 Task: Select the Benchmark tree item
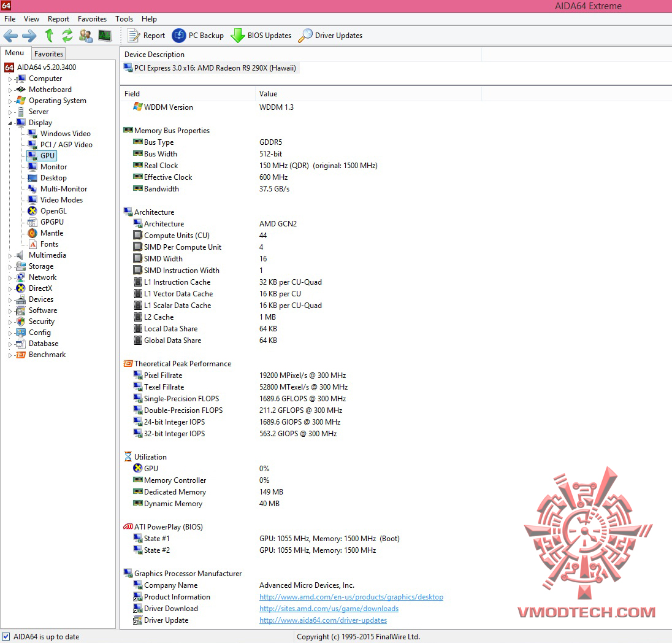pos(47,355)
